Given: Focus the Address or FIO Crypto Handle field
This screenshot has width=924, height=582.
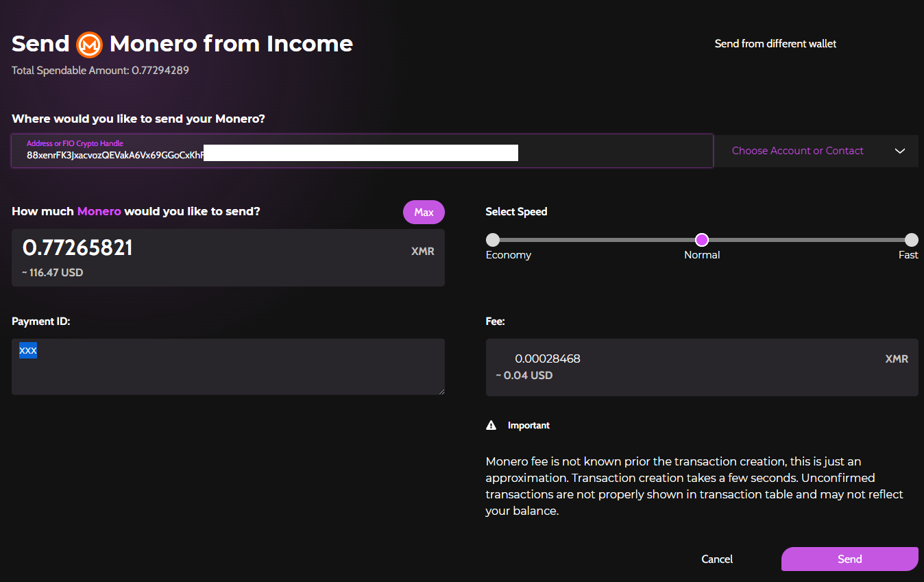Looking at the screenshot, I should pos(362,151).
